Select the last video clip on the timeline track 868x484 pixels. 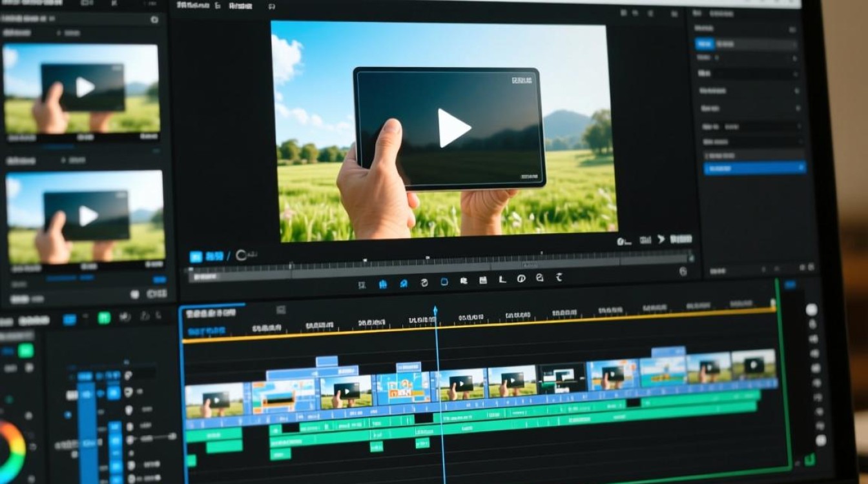click(x=754, y=365)
